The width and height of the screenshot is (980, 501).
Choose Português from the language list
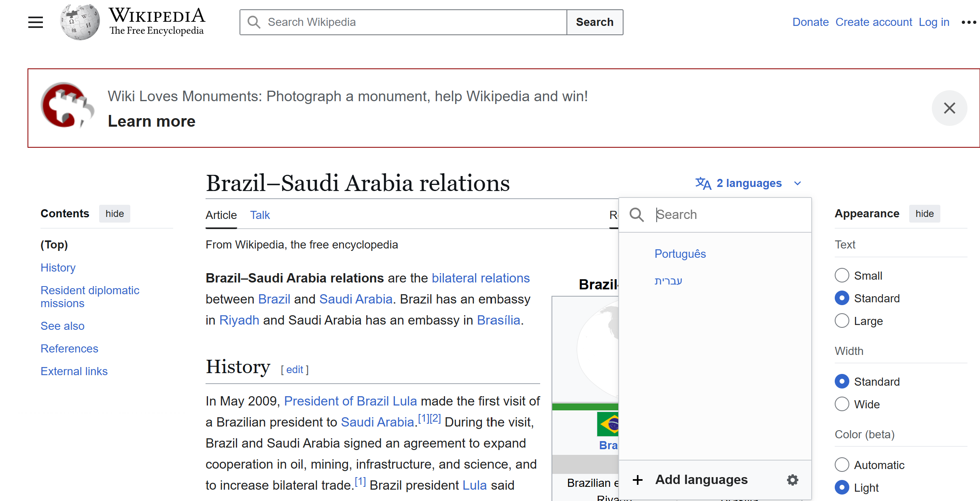pyautogui.click(x=680, y=254)
